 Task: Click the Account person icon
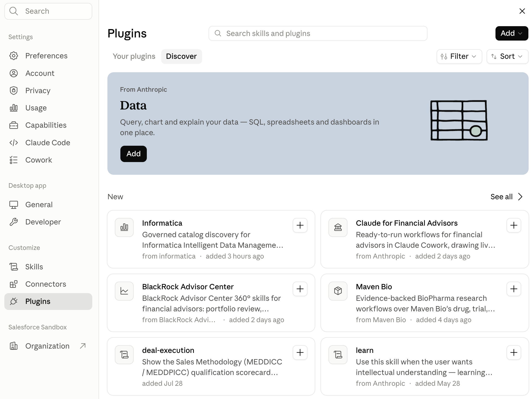pos(14,73)
